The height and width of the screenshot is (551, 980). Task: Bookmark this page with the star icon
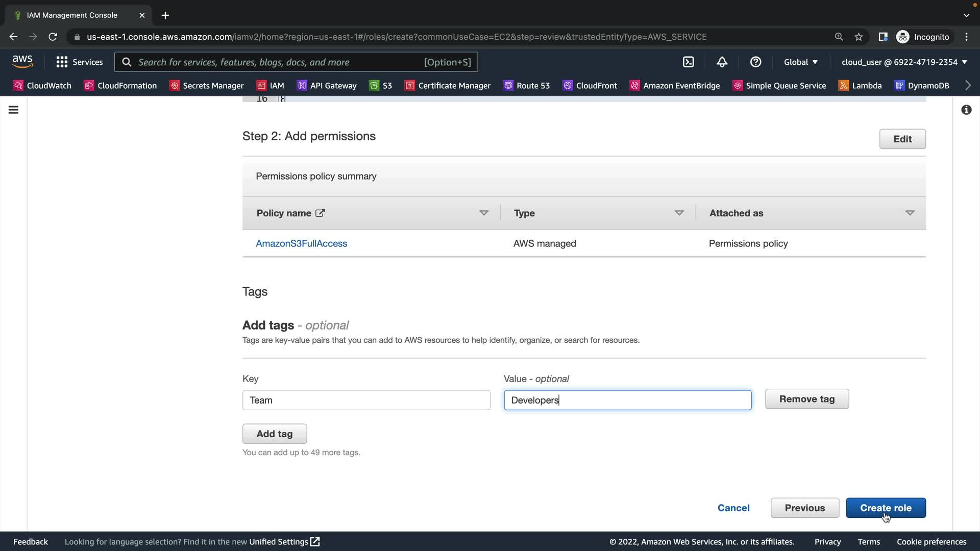tap(859, 37)
